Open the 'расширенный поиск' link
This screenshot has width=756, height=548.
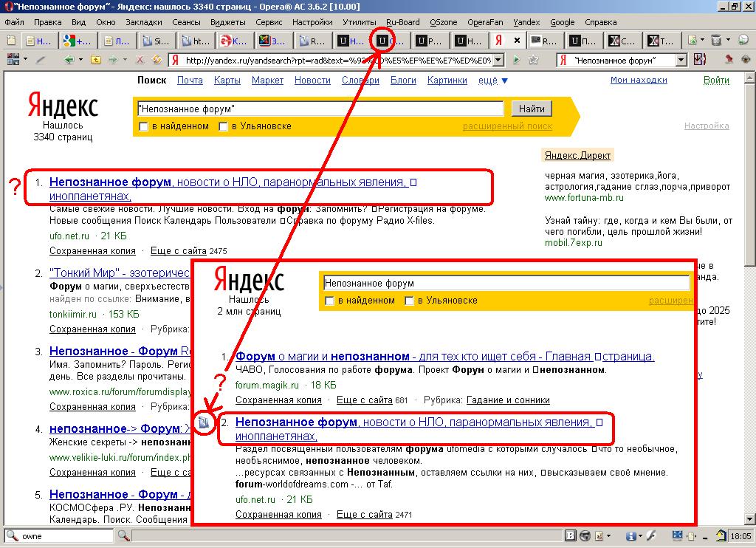tap(507, 126)
